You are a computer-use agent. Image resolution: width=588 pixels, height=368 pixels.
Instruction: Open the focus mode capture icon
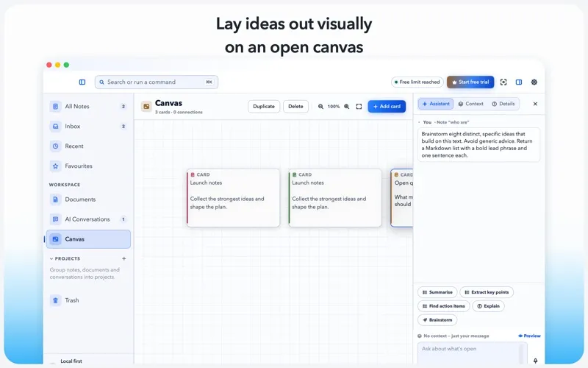click(503, 82)
